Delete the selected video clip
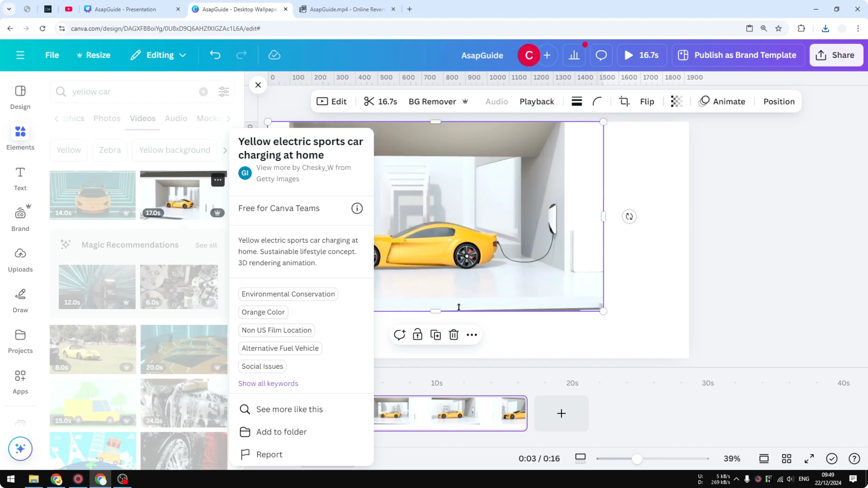The image size is (868, 488). pyautogui.click(x=453, y=335)
